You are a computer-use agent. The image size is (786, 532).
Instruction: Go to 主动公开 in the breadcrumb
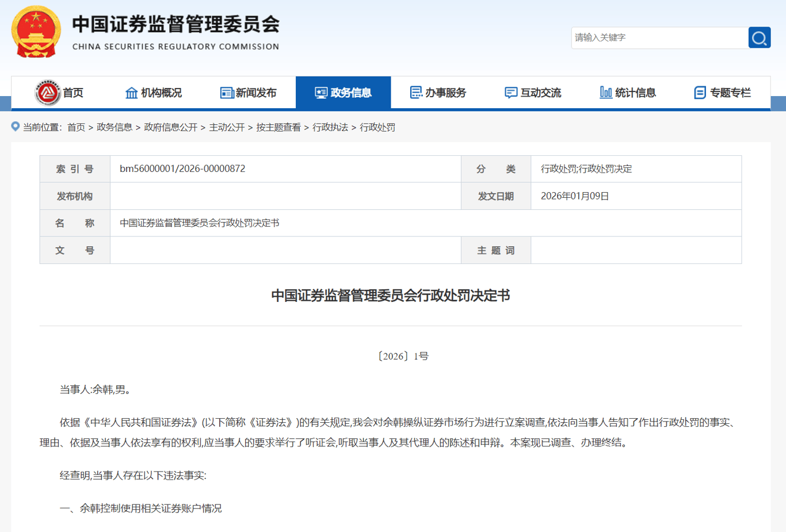tap(227, 127)
